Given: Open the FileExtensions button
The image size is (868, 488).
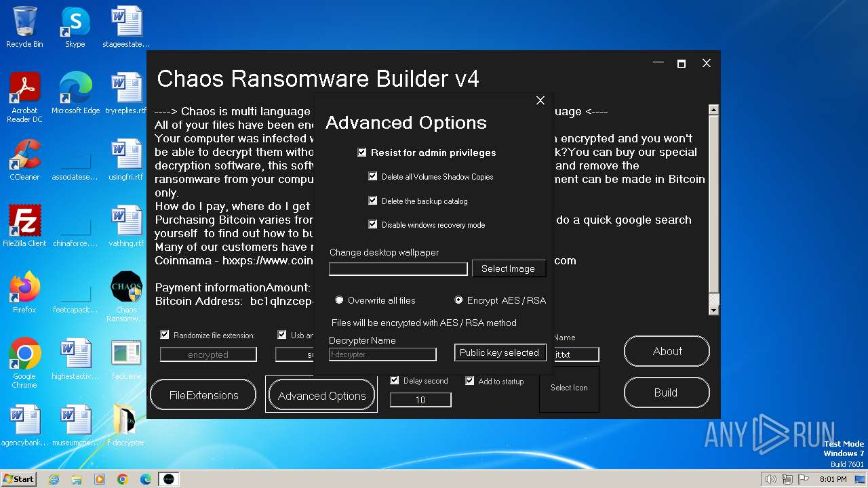Looking at the screenshot, I should tap(203, 395).
